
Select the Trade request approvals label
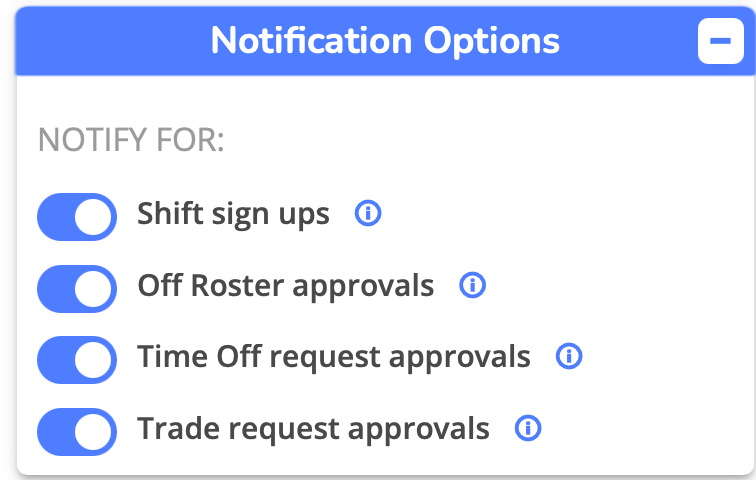click(x=314, y=429)
